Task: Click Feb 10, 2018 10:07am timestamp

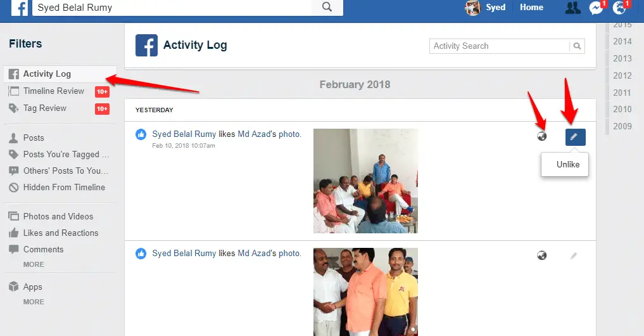Action: (x=184, y=146)
